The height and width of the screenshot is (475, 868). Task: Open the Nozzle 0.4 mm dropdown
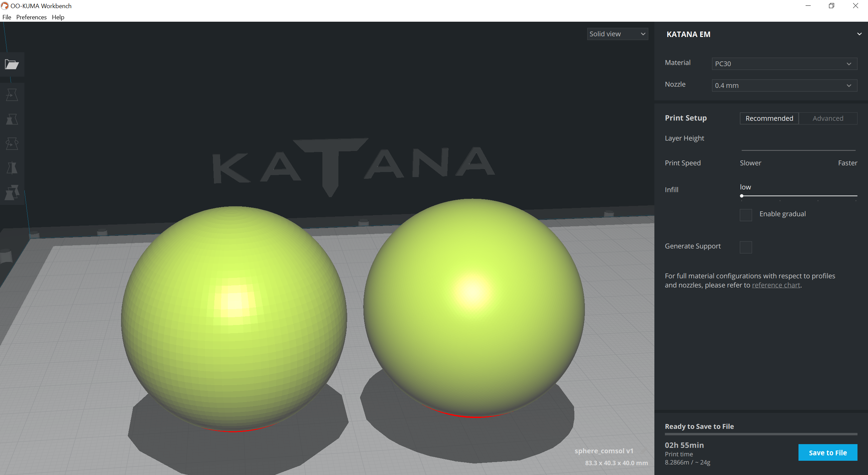click(784, 85)
